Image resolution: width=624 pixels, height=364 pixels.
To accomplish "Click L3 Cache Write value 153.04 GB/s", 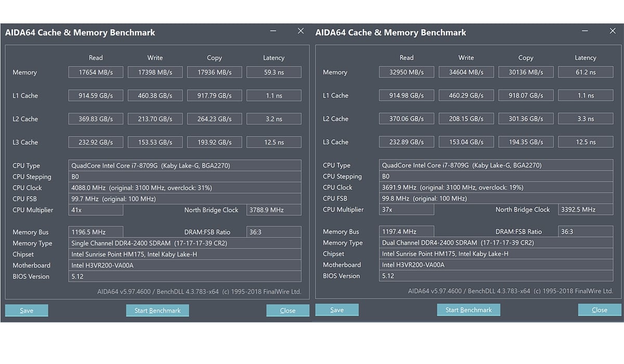I will click(466, 142).
